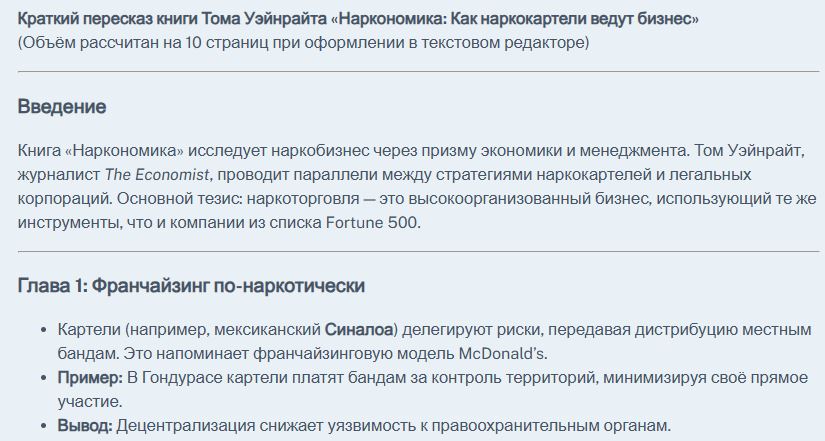
Task: Click the bullet marker before «Пример:»
Action: [x=44, y=378]
